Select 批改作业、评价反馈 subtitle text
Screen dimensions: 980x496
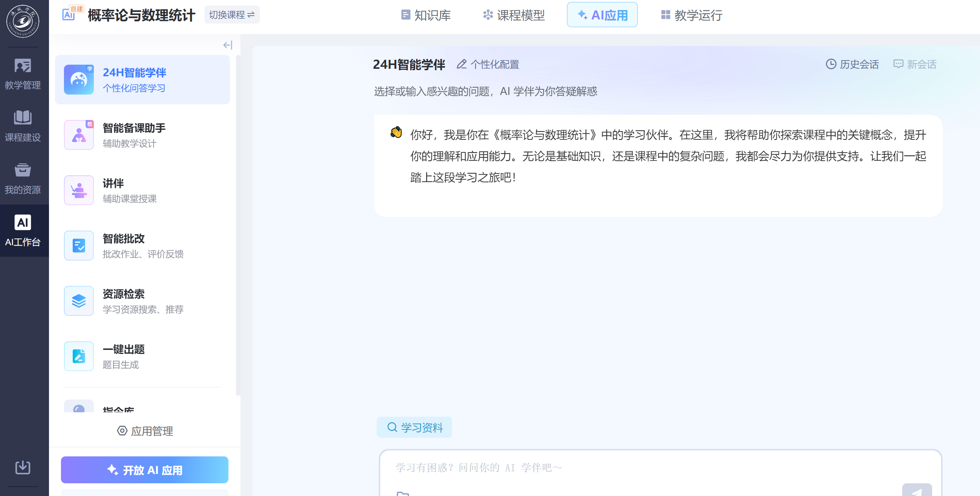143,254
